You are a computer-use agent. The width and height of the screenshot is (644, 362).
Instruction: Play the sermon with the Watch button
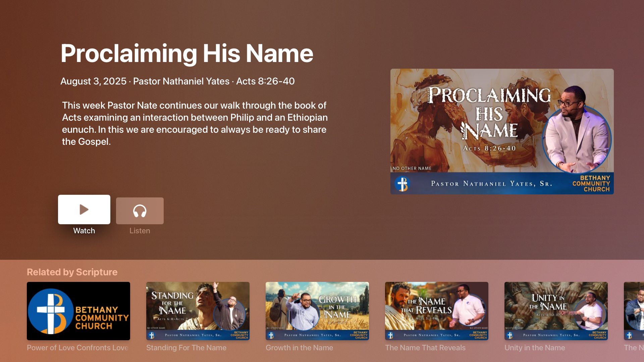[84, 209]
